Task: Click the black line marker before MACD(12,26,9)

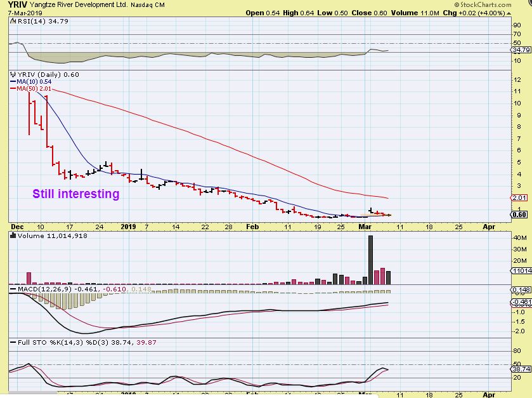Action: 13,289
